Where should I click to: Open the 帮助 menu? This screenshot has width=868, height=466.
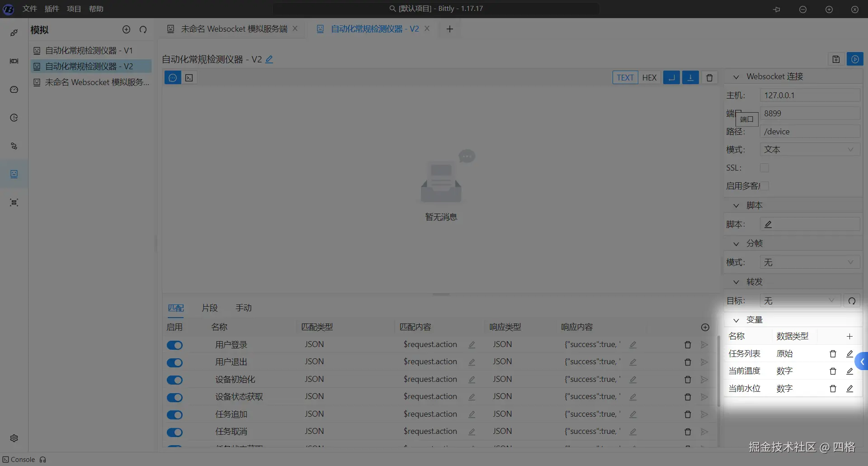(96, 9)
